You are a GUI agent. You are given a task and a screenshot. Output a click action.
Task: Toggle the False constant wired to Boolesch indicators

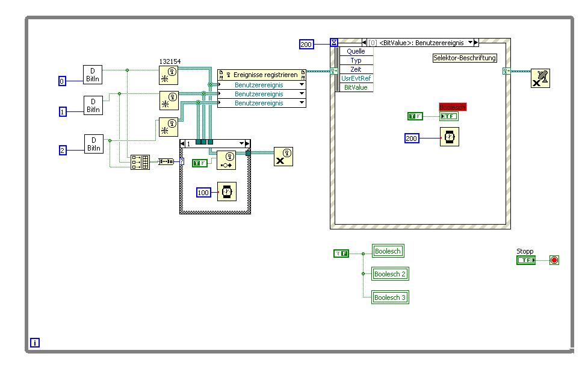click(x=341, y=254)
